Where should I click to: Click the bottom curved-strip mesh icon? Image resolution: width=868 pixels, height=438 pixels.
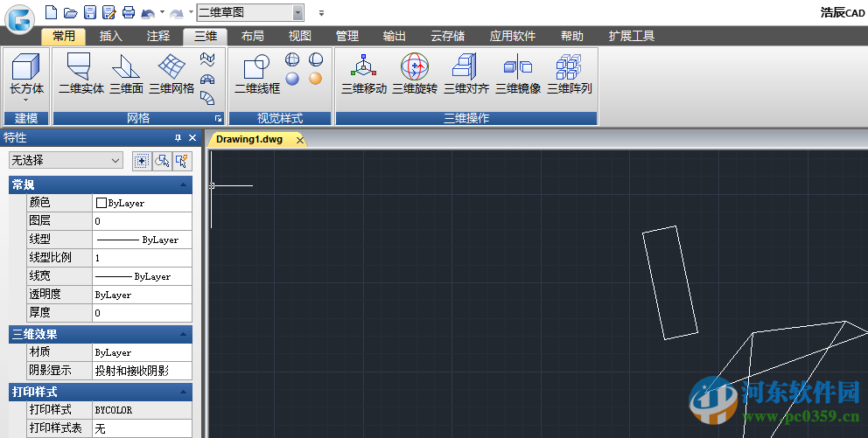point(207,98)
